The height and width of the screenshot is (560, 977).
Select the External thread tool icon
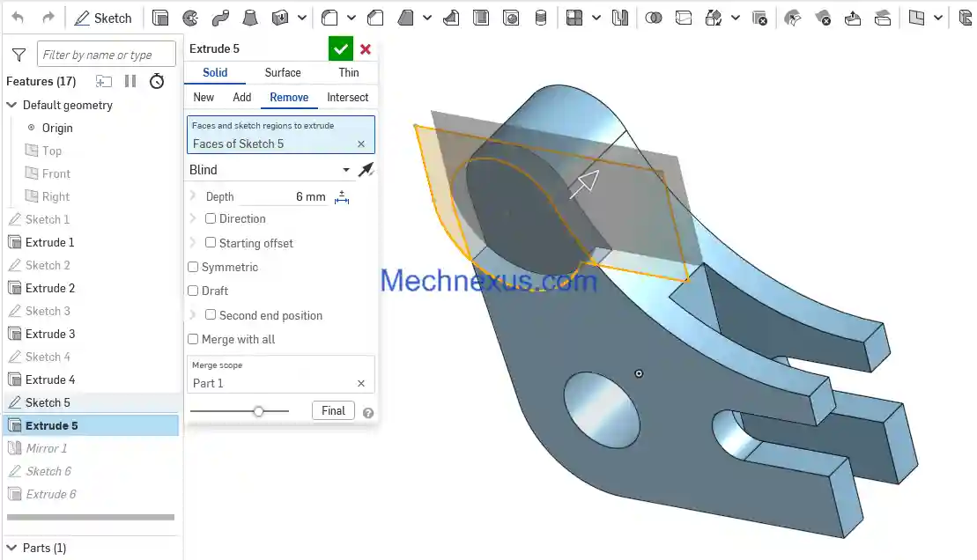tap(541, 18)
